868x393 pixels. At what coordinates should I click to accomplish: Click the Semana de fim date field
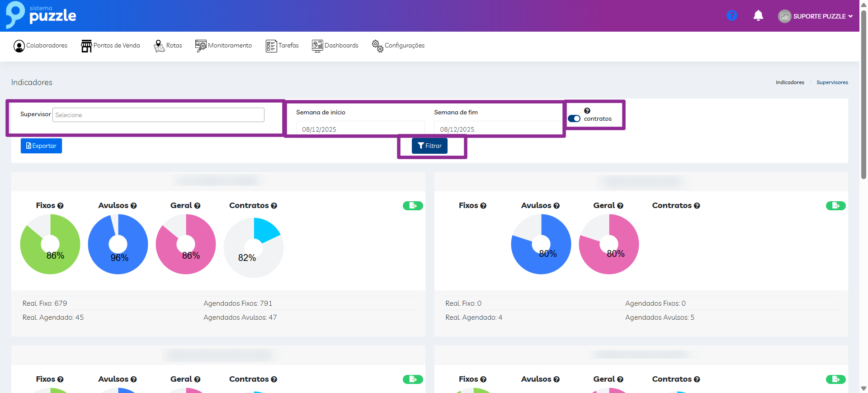[497, 129]
